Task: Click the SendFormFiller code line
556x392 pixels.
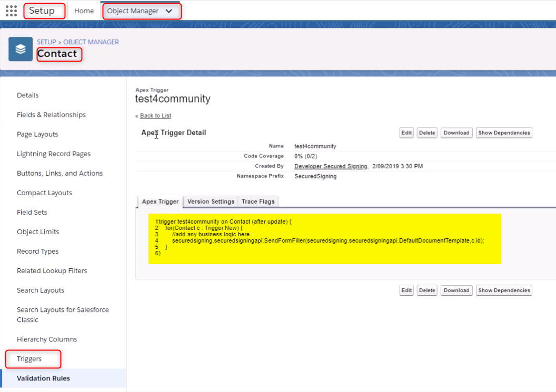Action: pyautogui.click(x=328, y=240)
